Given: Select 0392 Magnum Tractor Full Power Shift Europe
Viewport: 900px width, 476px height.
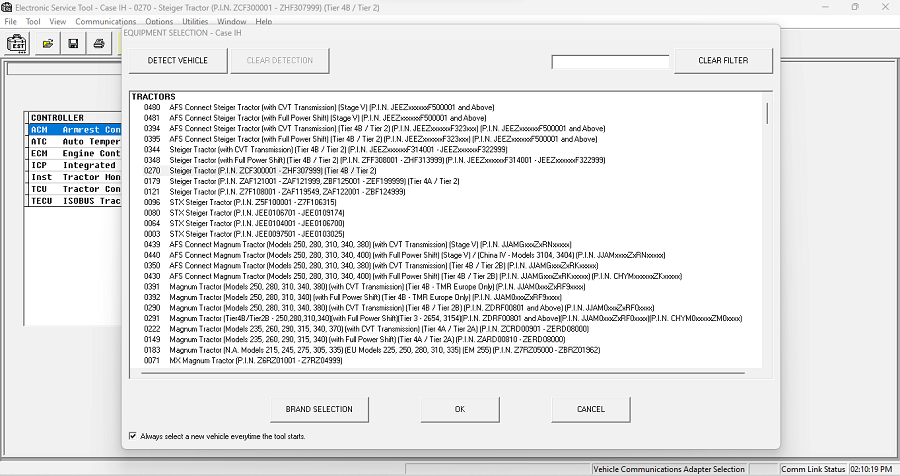Looking at the screenshot, I should pyautogui.click(x=352, y=297).
